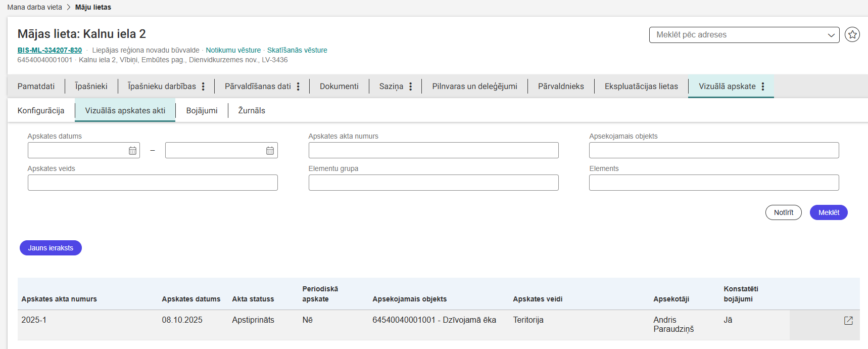
Task: Open the start date calendar picker
Action: (x=132, y=151)
